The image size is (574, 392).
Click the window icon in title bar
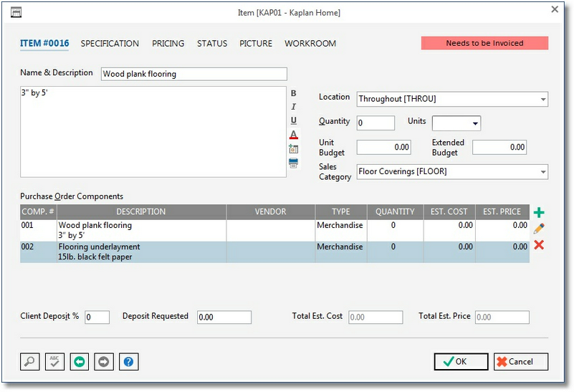tap(16, 12)
